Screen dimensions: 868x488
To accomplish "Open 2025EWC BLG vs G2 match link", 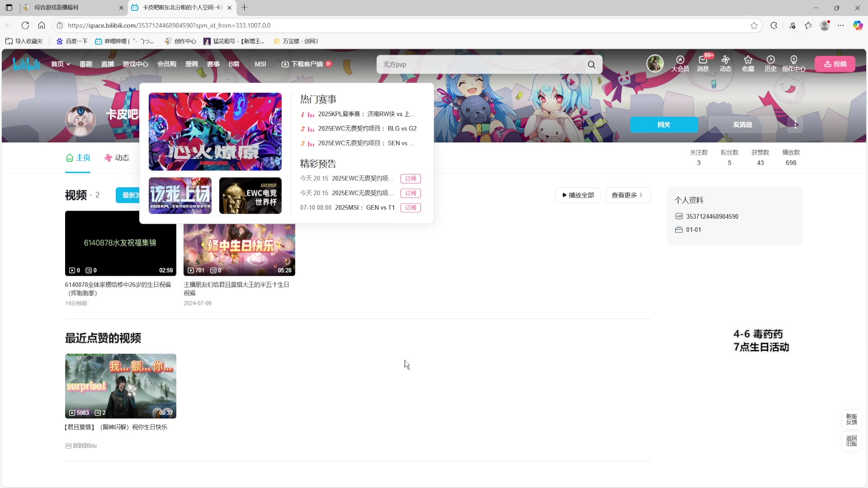I will click(367, 129).
